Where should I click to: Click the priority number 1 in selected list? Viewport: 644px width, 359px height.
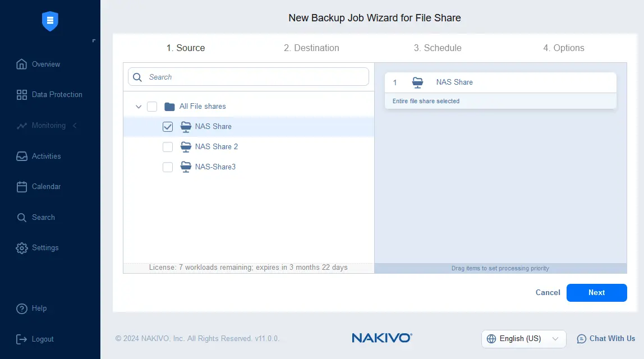[395, 82]
